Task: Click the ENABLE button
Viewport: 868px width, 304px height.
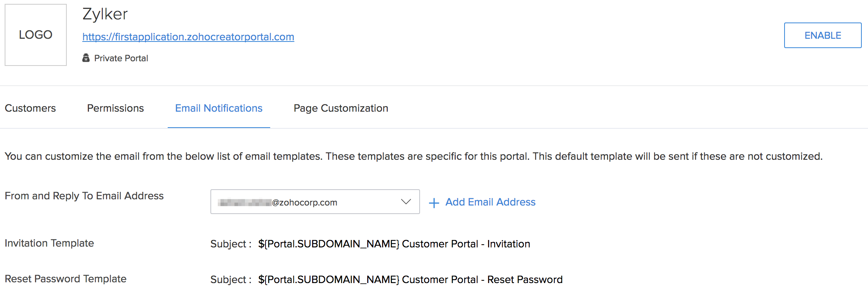Action: (823, 35)
